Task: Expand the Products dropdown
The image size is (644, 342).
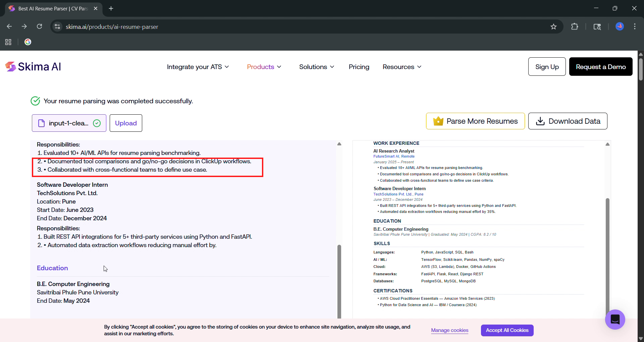Action: (x=264, y=67)
